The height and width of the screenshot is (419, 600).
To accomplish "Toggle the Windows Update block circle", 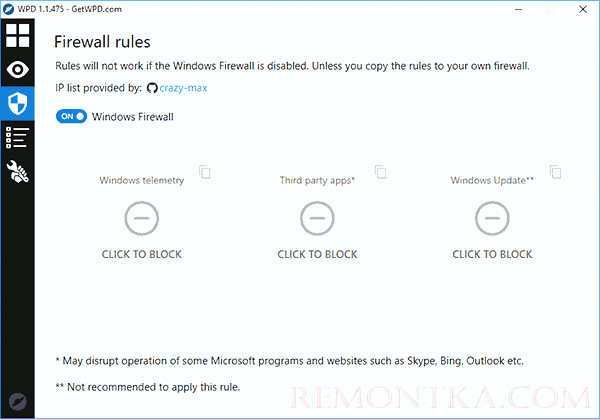I will [492, 216].
